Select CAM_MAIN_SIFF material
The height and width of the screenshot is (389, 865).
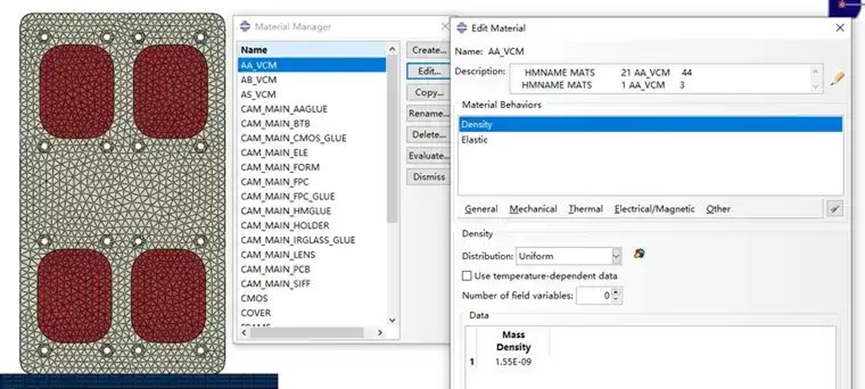[x=312, y=284]
